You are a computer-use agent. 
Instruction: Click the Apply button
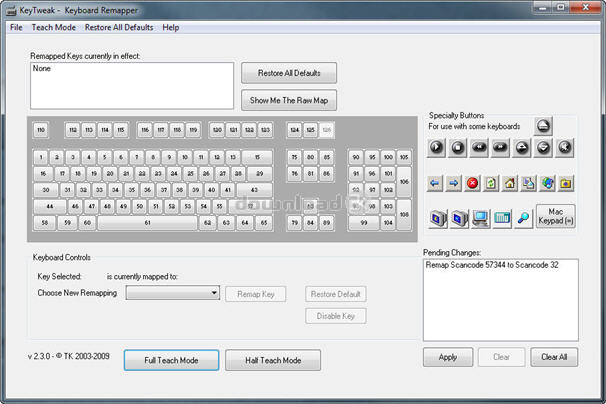pos(448,357)
